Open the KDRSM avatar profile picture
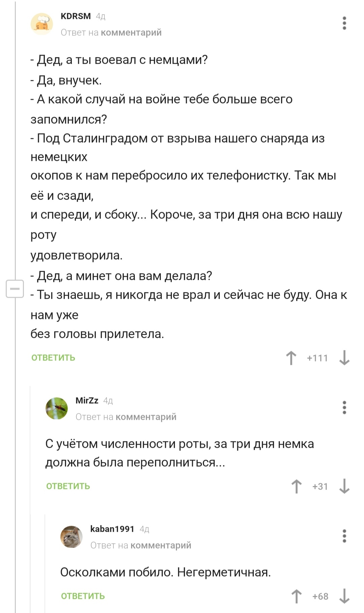Image resolution: width=364 pixels, height=613 pixels. point(42,24)
